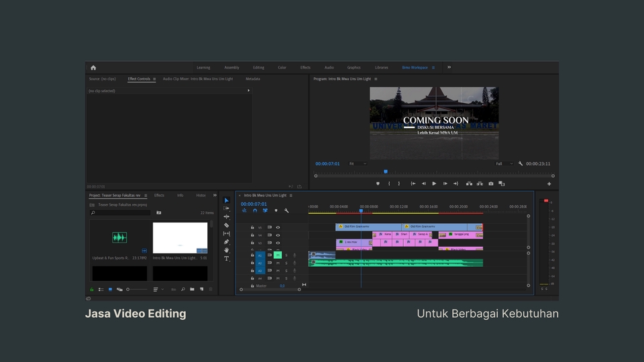Screen dimensions: 644x362
Task: Select the Selection tool arrow
Action: (x=226, y=200)
